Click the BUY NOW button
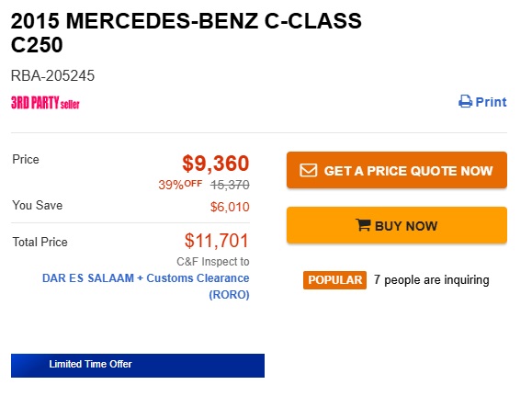This screenshot has height=396, width=532. point(397,225)
